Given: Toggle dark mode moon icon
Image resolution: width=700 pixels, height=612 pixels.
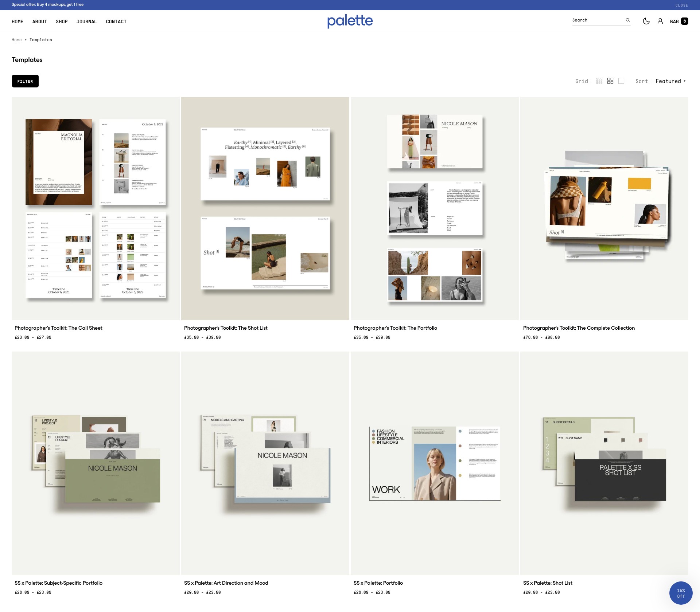Looking at the screenshot, I should tap(646, 21).
